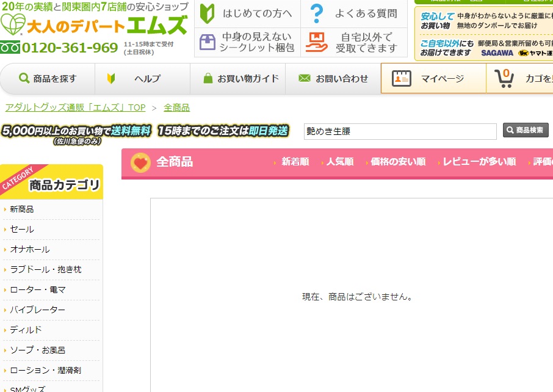Open the shopping cart カゴ icon
Viewport: 553px width, 392px height.
504,79
